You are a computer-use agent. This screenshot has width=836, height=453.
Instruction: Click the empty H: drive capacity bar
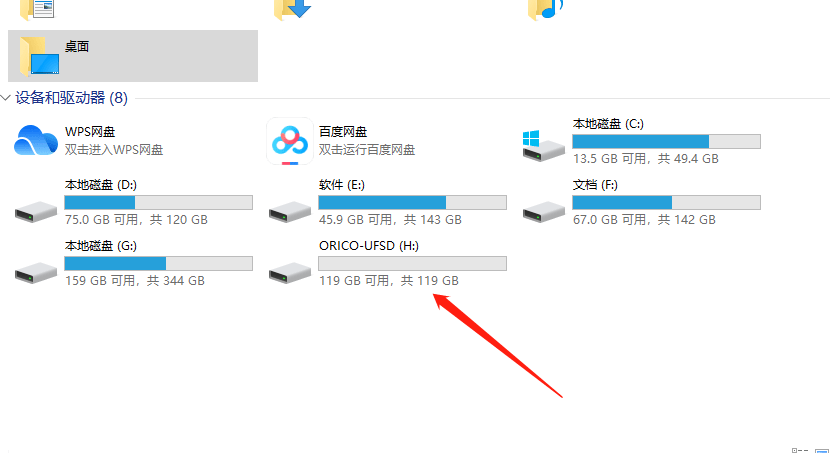point(413,263)
